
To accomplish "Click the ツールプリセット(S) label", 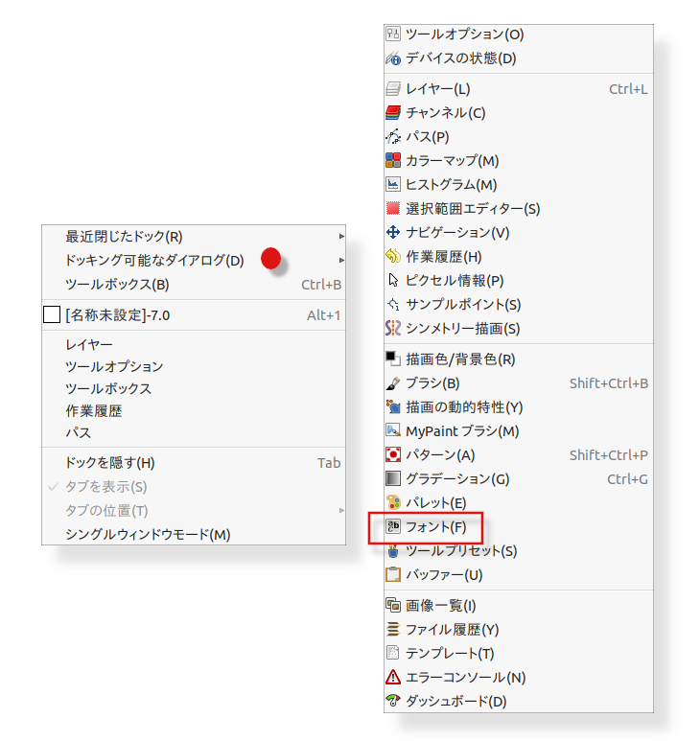I will point(461,550).
